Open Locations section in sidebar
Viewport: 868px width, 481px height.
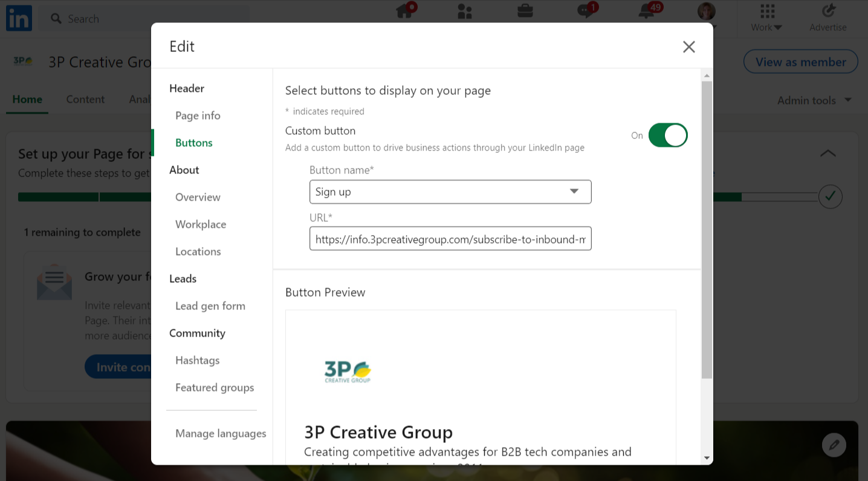pyautogui.click(x=198, y=251)
